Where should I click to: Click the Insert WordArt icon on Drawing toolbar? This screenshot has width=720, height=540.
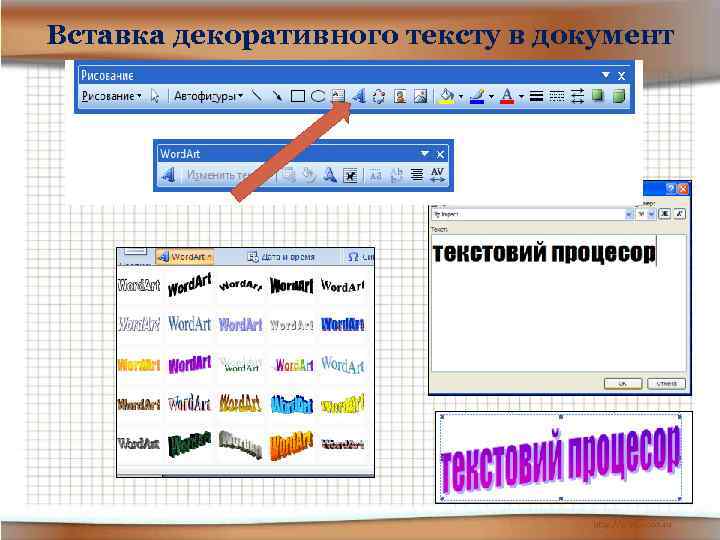359,96
